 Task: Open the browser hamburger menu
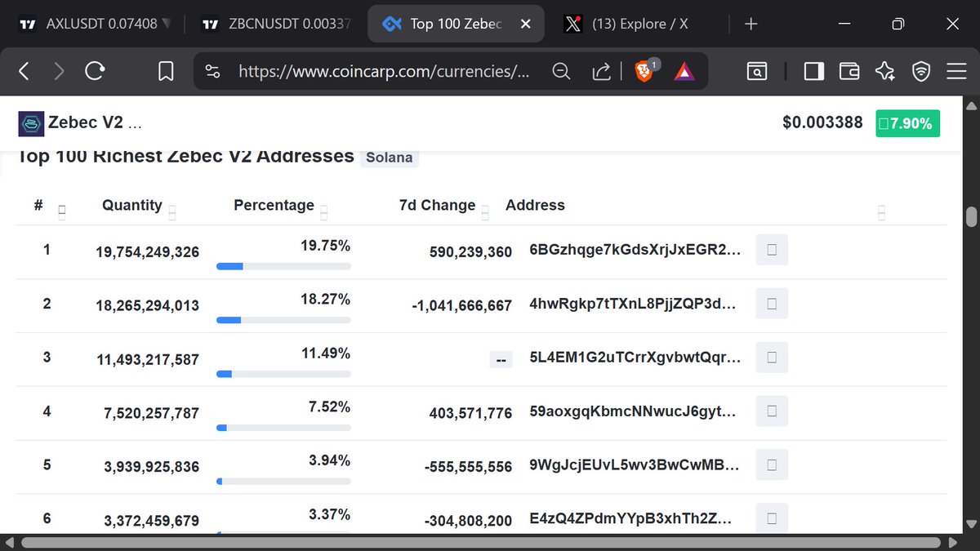(956, 72)
